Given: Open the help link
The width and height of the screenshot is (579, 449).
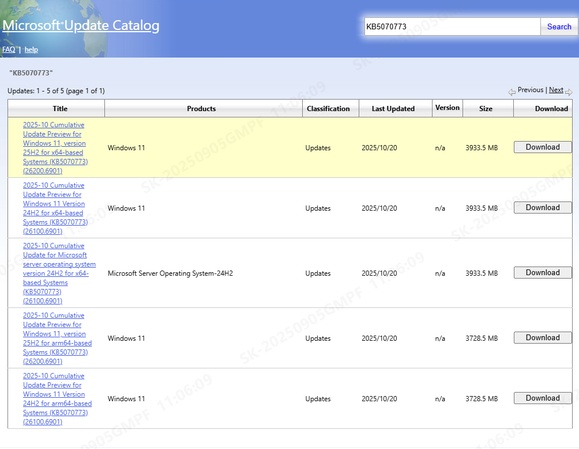Looking at the screenshot, I should (31, 49).
